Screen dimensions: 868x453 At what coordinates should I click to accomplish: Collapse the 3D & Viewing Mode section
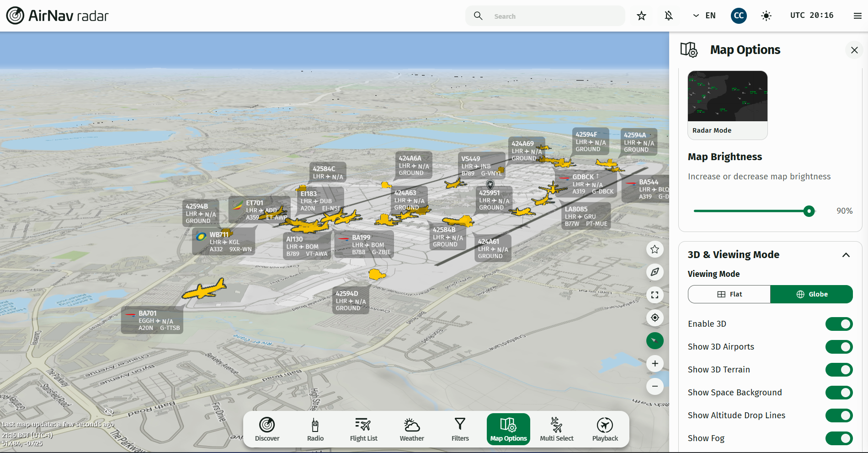(x=846, y=255)
